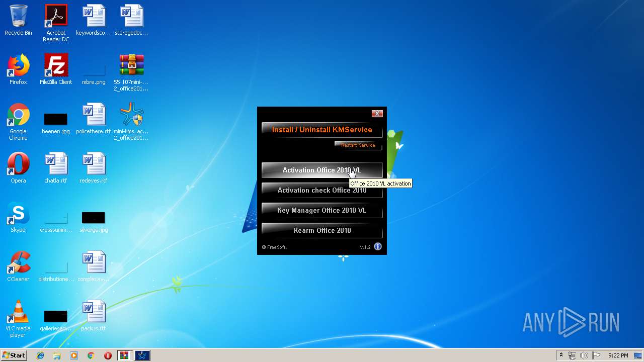The height and width of the screenshot is (362, 644).
Task: Close the KMS activator window
Action: point(377,113)
